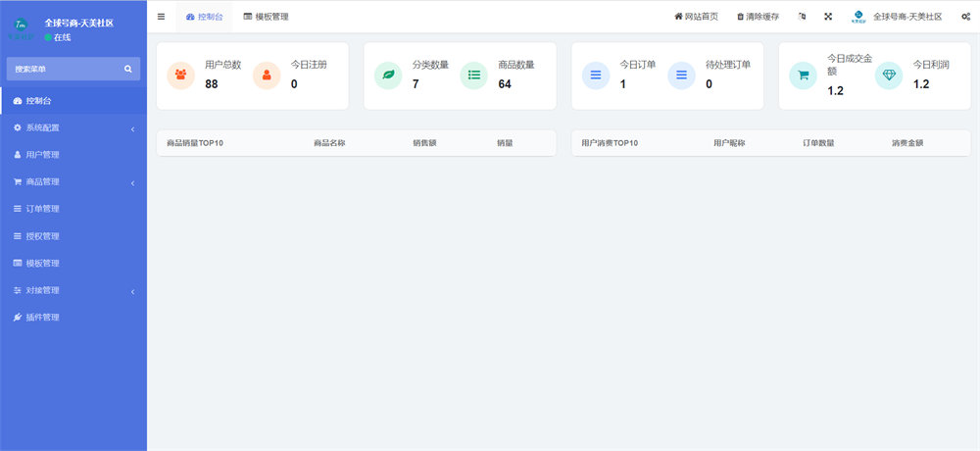
Task: Open the settings gears icon at top right
Action: click(965, 17)
